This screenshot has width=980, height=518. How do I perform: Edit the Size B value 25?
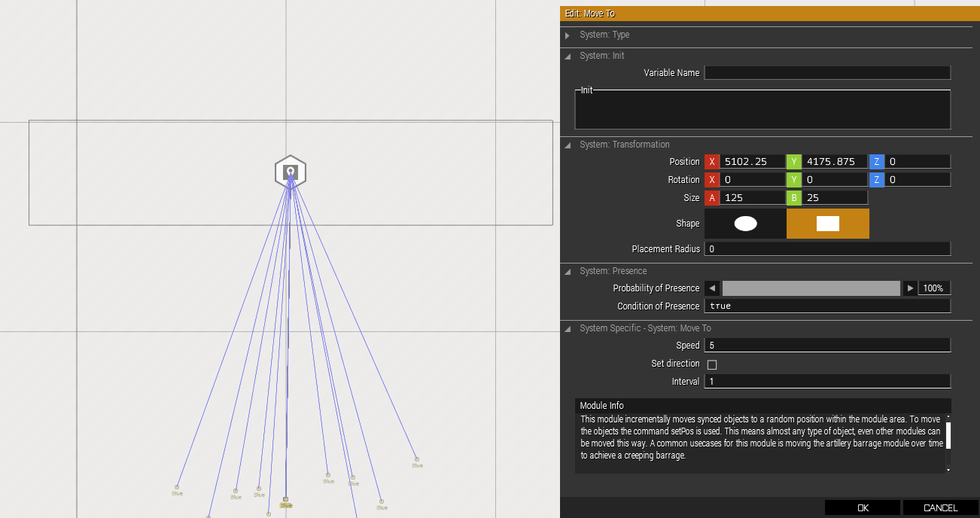click(x=834, y=198)
